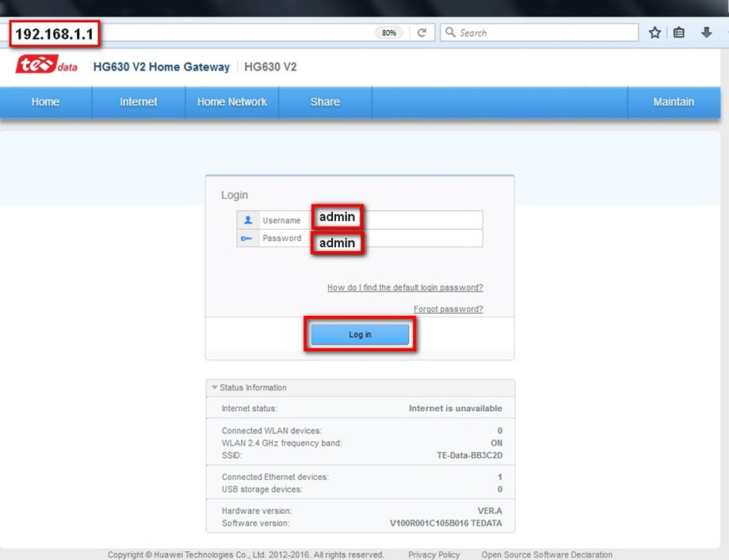Focus the browser Search box
Viewport: 729px width, 560px height.
540,32
